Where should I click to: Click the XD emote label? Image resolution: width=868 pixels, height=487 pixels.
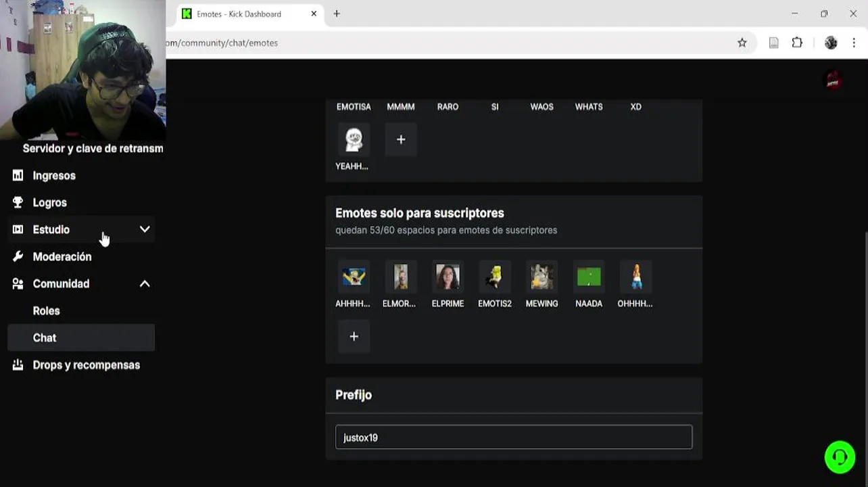[635, 107]
